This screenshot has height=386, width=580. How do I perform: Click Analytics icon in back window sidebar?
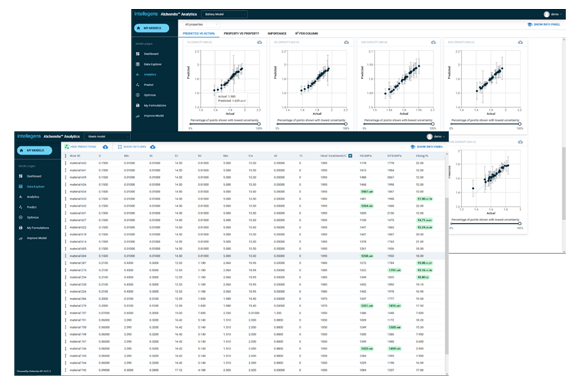point(138,74)
